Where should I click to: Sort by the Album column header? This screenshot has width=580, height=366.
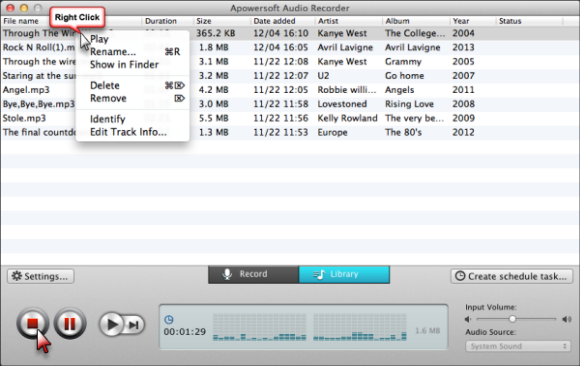[398, 21]
